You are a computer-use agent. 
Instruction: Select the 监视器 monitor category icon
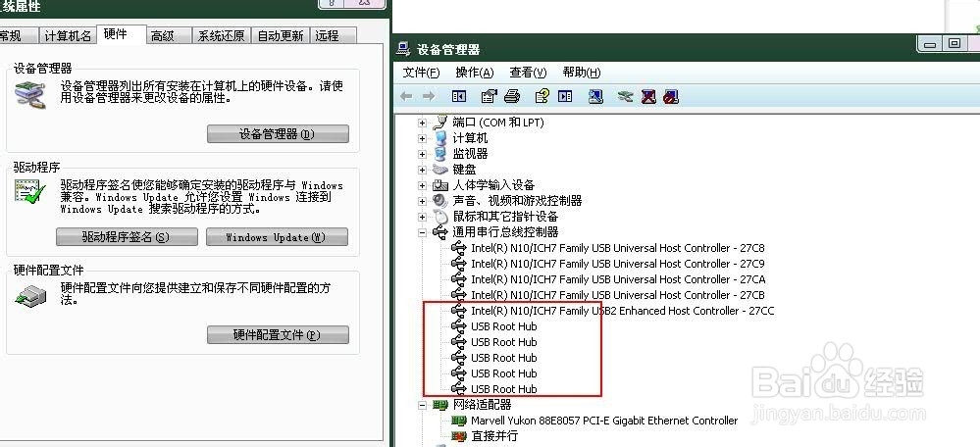441,154
